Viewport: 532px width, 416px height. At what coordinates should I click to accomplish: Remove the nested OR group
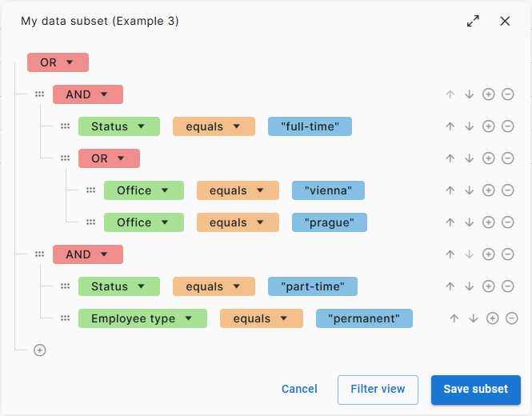[507, 158]
